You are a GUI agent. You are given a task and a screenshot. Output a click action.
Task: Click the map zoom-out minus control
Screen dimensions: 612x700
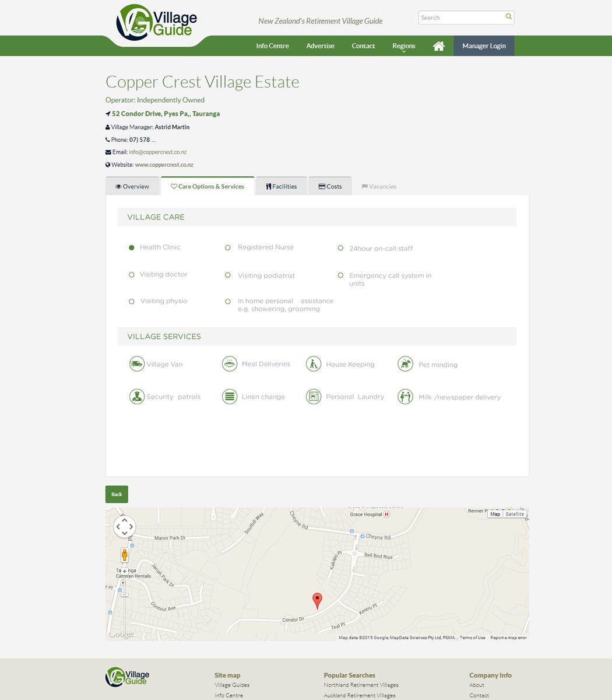tap(124, 594)
